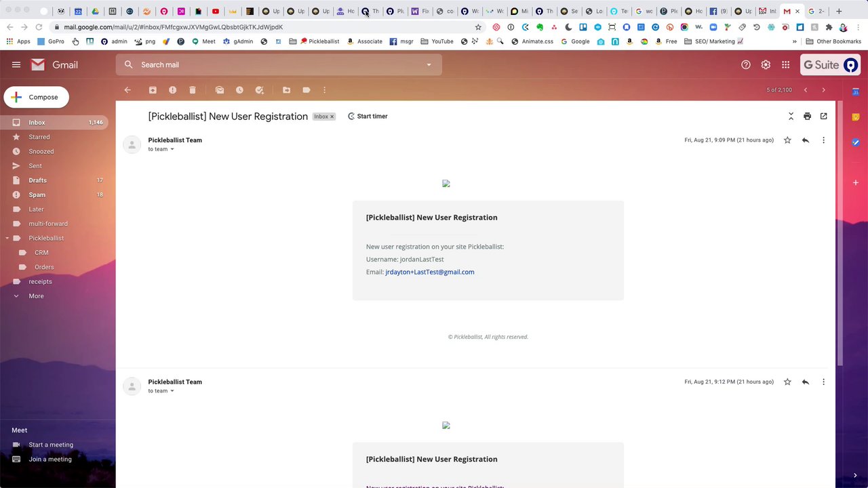This screenshot has width=868, height=488.
Task: Archive this conversation
Action: click(153, 90)
